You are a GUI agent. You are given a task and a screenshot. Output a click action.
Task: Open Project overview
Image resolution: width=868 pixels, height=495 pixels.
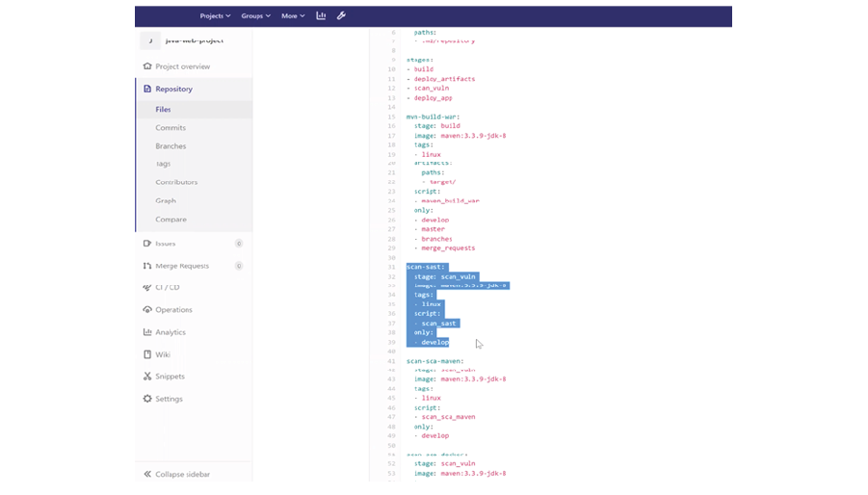(x=183, y=66)
